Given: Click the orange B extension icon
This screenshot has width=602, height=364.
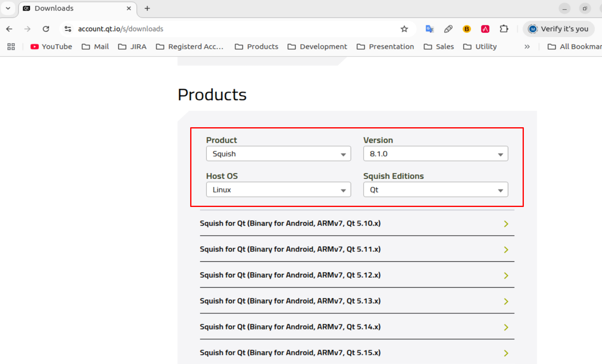Looking at the screenshot, I should [467, 29].
